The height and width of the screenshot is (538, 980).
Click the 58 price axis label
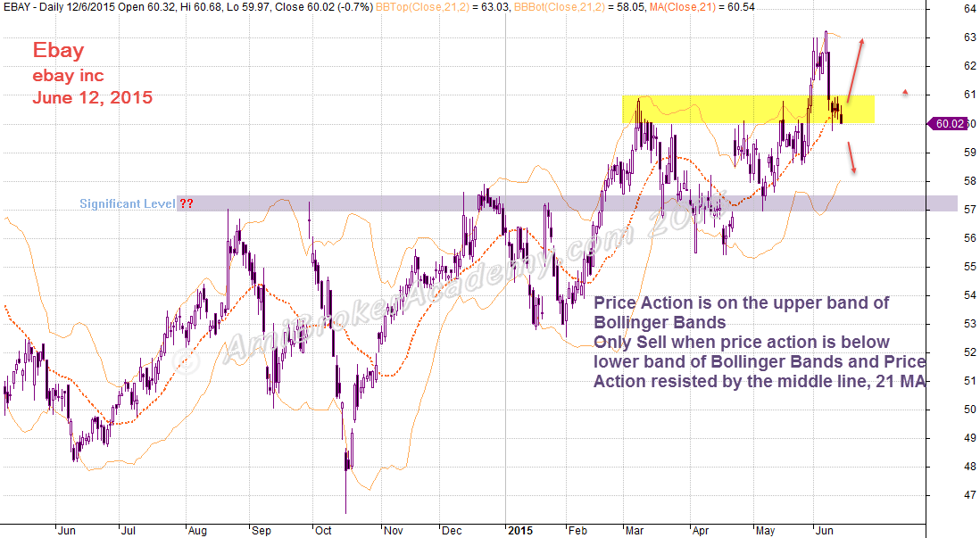(970, 181)
